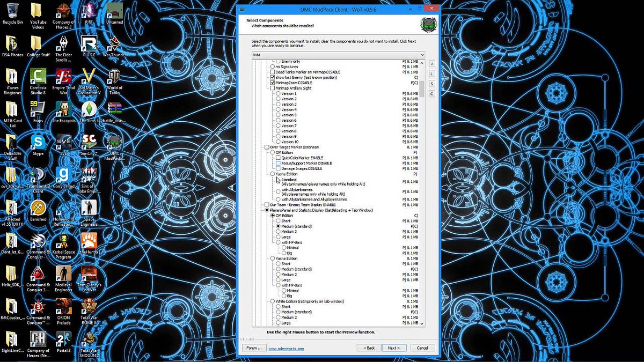Screen dimensions: 644x362
Task: Click the component list scrollbar thumb
Action: click(x=422, y=88)
